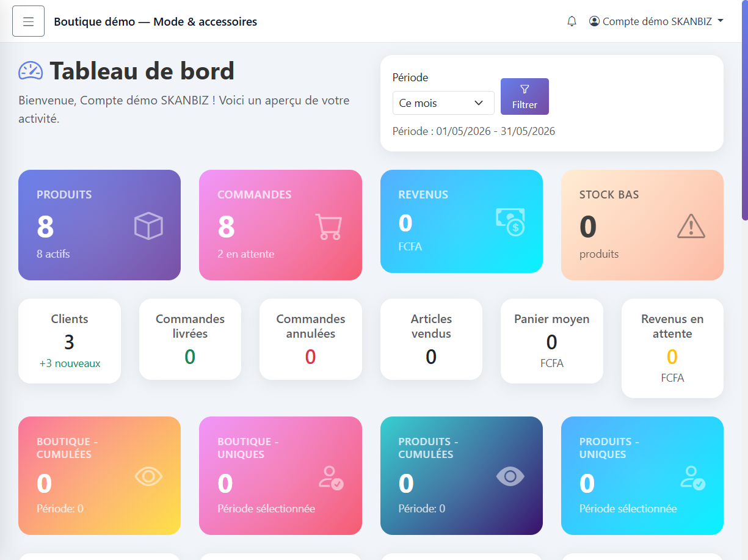Click the Revenus en attente stat card
Screen dimensions: 748x560
672,348
